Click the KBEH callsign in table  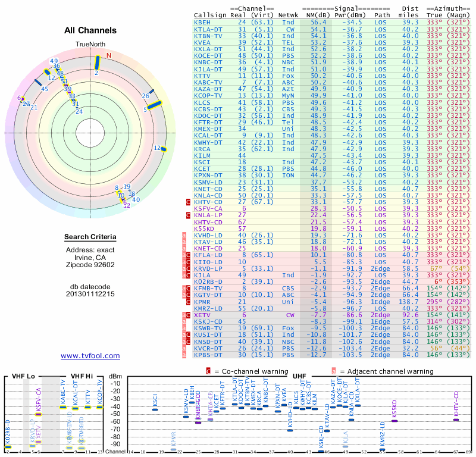(202, 22)
